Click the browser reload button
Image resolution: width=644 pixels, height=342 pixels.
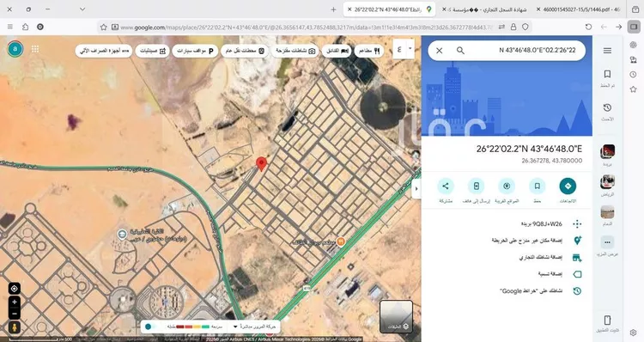click(x=588, y=27)
